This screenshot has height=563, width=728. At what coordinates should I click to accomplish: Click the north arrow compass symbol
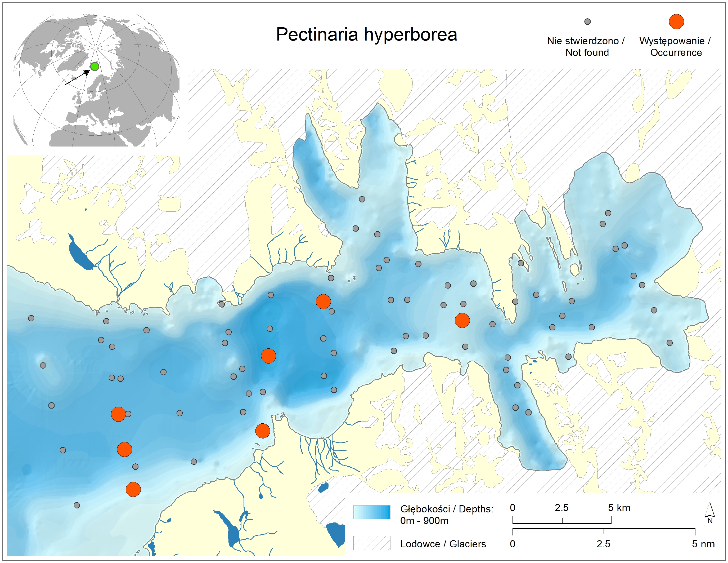tap(710, 513)
